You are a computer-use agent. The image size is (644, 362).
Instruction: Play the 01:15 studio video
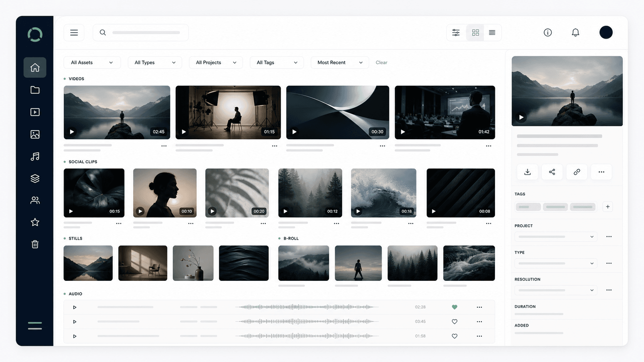pyautogui.click(x=184, y=132)
